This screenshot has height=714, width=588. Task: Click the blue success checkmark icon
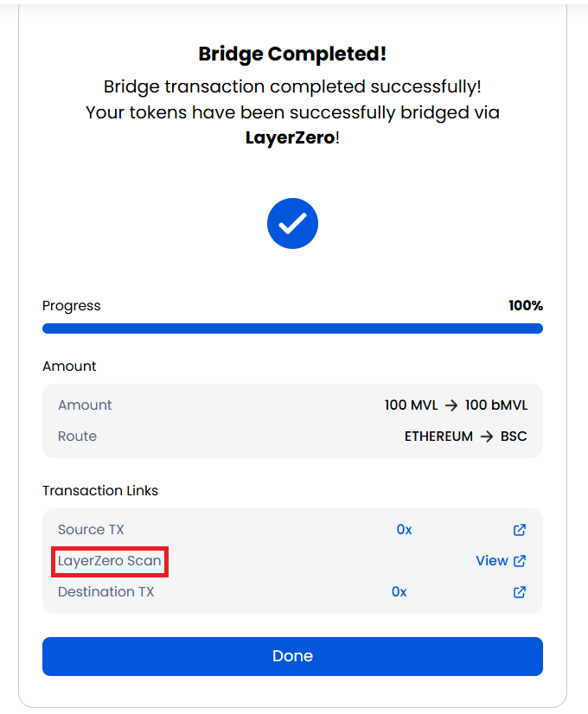point(292,223)
